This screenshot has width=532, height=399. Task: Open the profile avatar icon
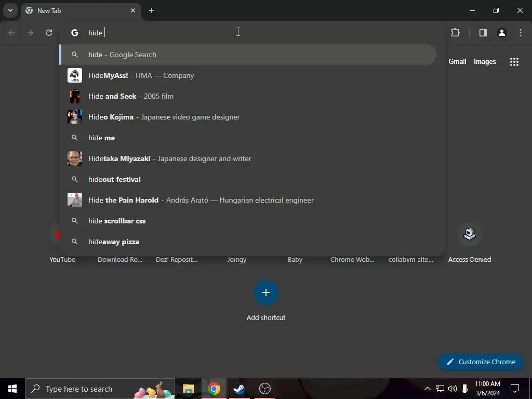coord(502,33)
